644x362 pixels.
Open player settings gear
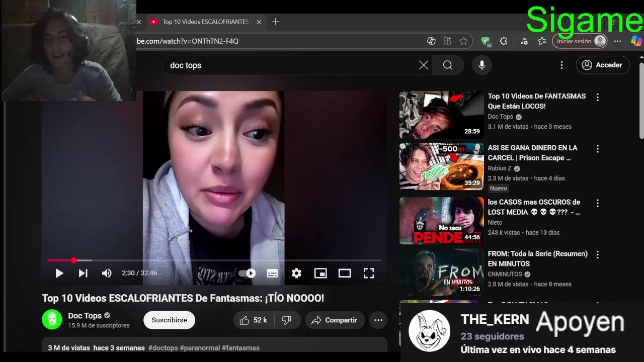point(296,273)
